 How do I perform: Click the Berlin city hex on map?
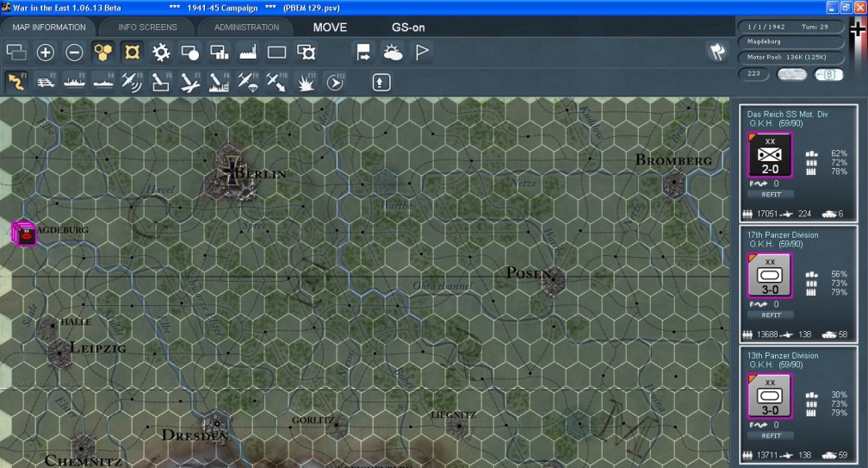click(x=230, y=170)
